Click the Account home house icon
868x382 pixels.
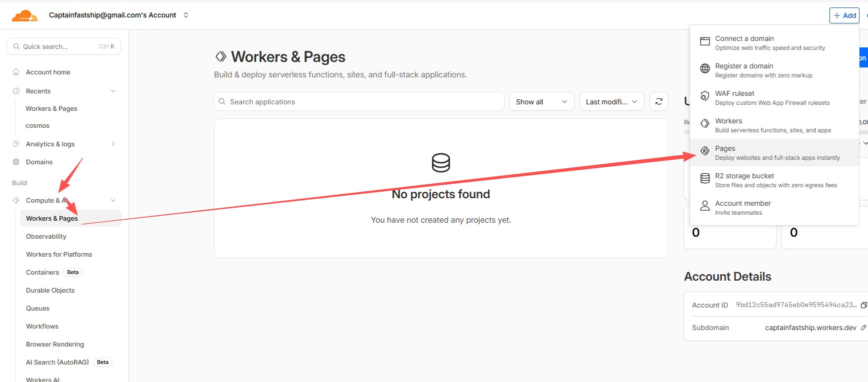pos(16,72)
